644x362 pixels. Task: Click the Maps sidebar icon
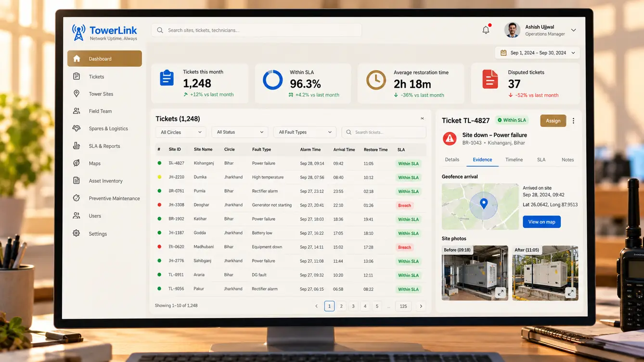pyautogui.click(x=77, y=163)
